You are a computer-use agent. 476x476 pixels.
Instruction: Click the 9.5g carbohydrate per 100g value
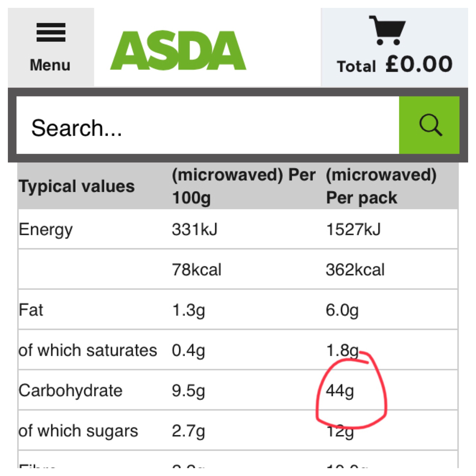(x=189, y=391)
